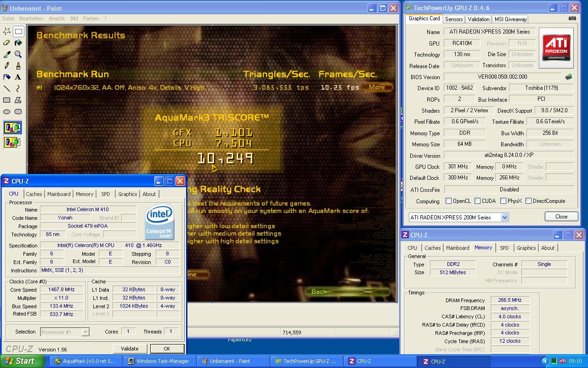This screenshot has width=588, height=368.
Task: Switch to Windows Task-Manager taskbar button
Action: pyautogui.click(x=159, y=361)
